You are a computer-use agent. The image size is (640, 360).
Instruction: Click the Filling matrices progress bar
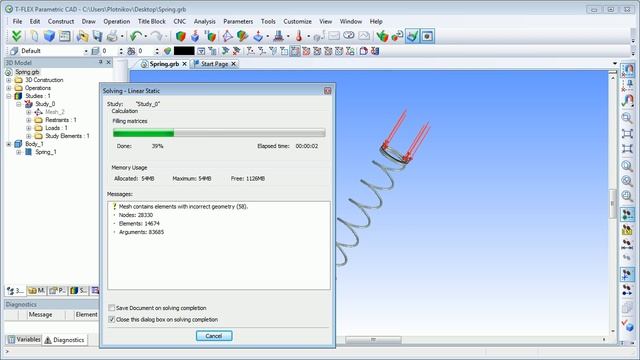click(x=219, y=133)
